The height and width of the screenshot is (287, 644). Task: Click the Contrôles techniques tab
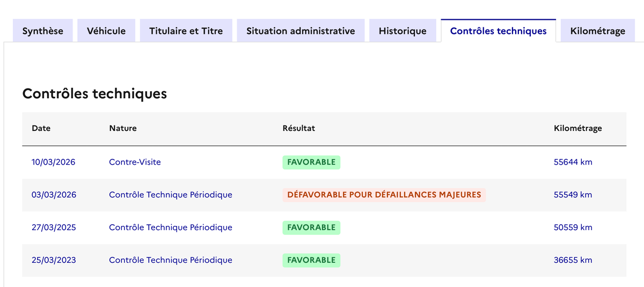[498, 31]
